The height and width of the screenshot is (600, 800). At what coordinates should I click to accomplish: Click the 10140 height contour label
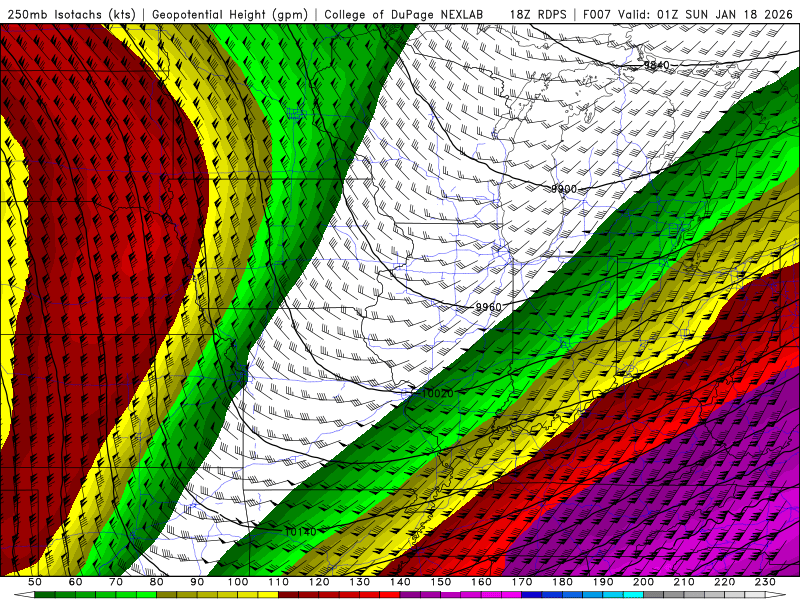click(x=300, y=532)
